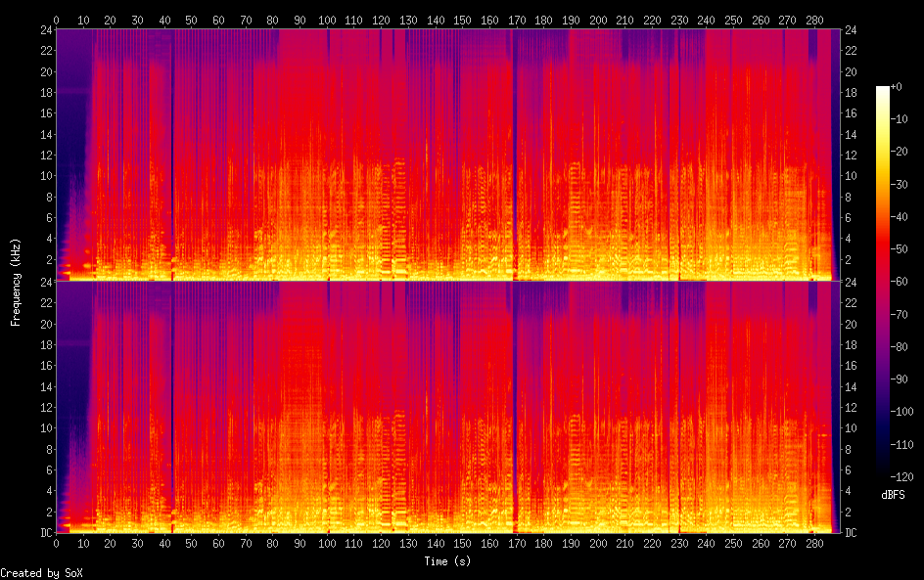Click inside the lower channel spectrogram
Image resolution: width=924 pixels, height=580 pixels.
tap(448, 407)
